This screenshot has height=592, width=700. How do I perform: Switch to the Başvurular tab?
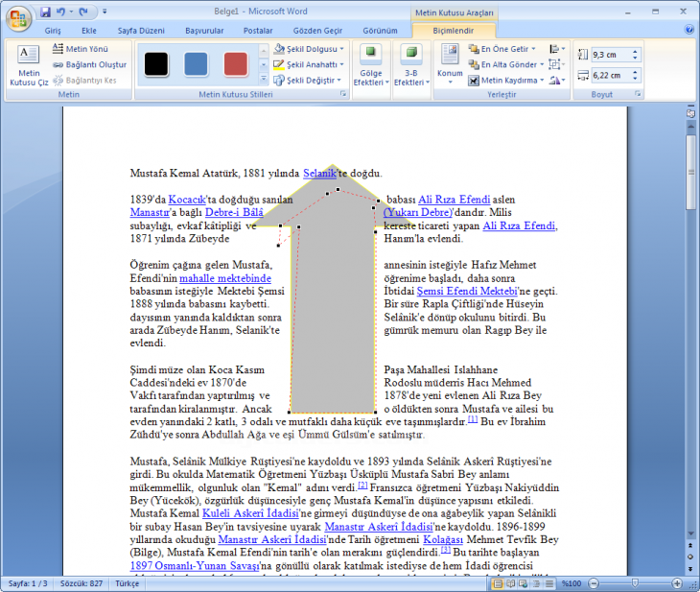pyautogui.click(x=204, y=31)
